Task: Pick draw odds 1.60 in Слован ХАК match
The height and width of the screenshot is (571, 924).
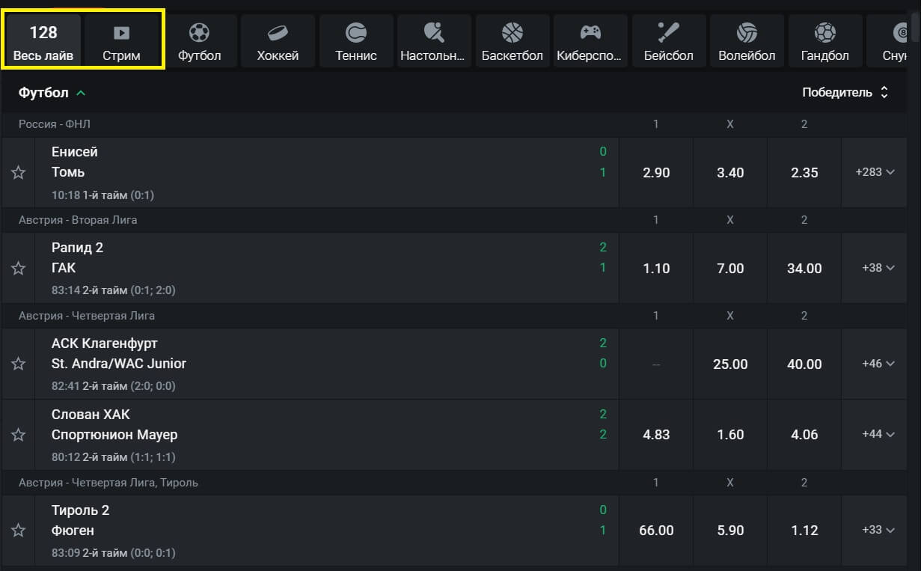Action: pos(730,435)
